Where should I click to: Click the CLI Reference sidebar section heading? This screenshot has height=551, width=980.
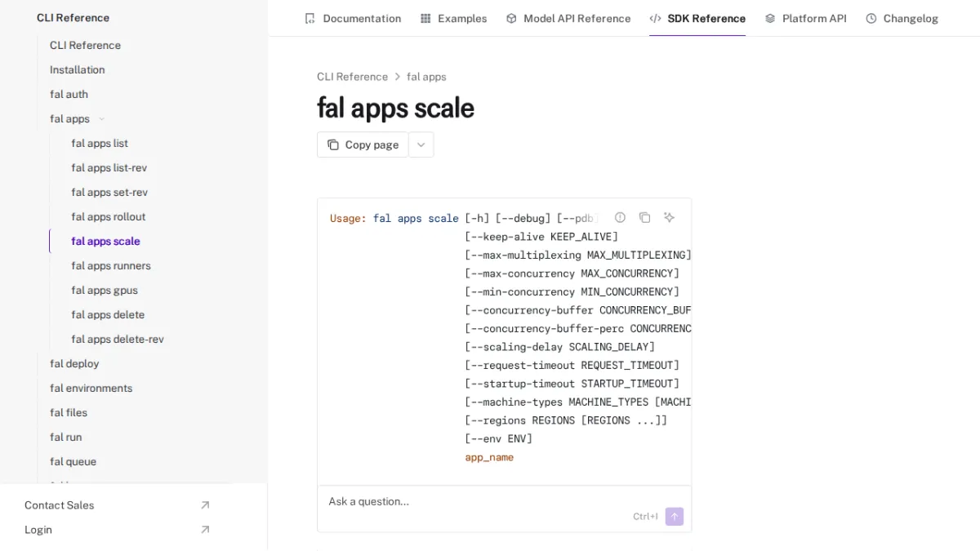[73, 17]
